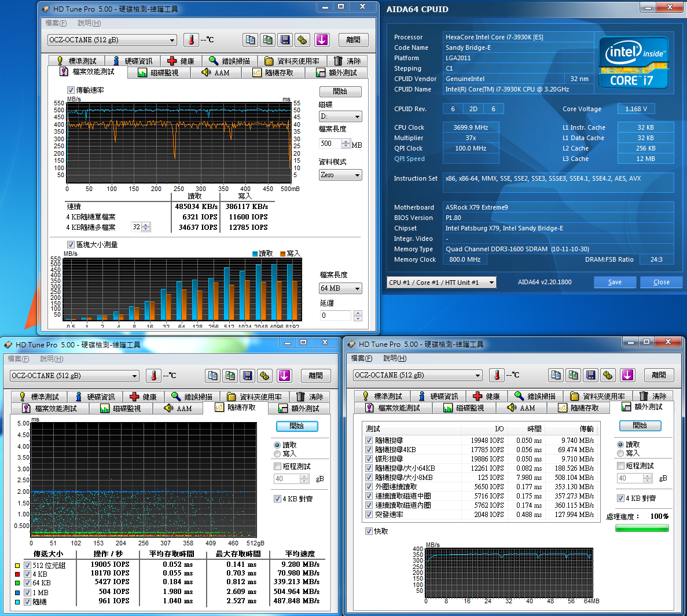This screenshot has width=687, height=616.
Task: Click save floppy icon in bottom-left HD Tune window
Action: (x=248, y=376)
